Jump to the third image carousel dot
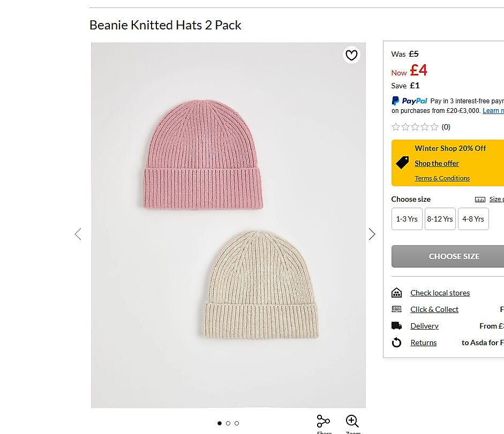This screenshot has width=504, height=434. [x=237, y=423]
